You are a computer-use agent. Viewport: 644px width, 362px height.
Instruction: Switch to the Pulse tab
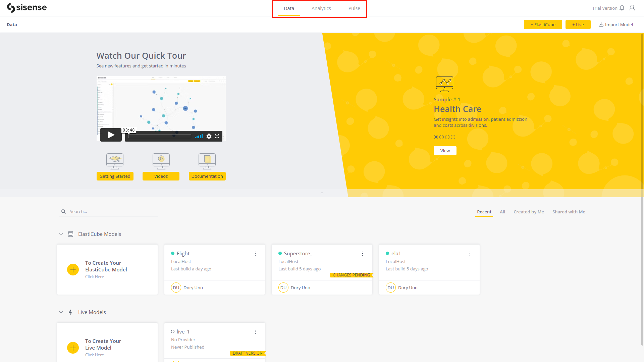click(x=354, y=8)
